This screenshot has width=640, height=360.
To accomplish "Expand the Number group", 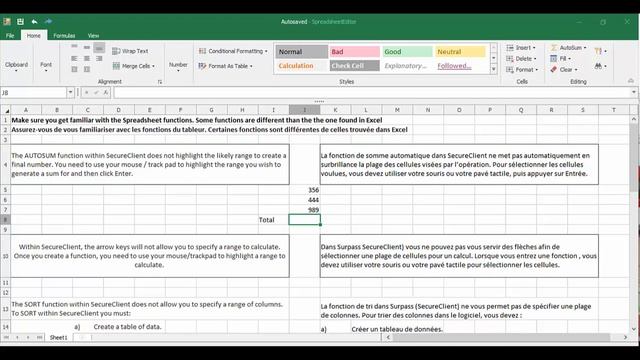I will tap(178, 67).
